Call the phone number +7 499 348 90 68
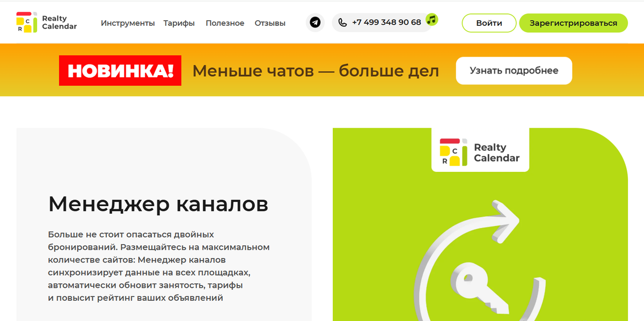 tap(386, 23)
